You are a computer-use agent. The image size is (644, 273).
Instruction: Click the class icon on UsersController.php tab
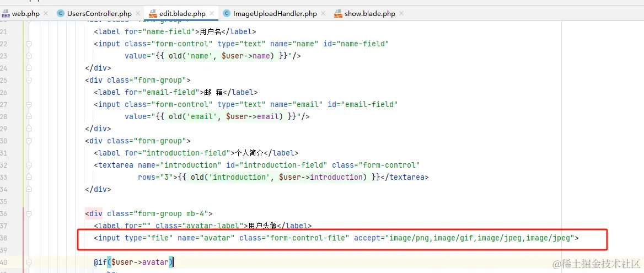pyautogui.click(x=61, y=14)
